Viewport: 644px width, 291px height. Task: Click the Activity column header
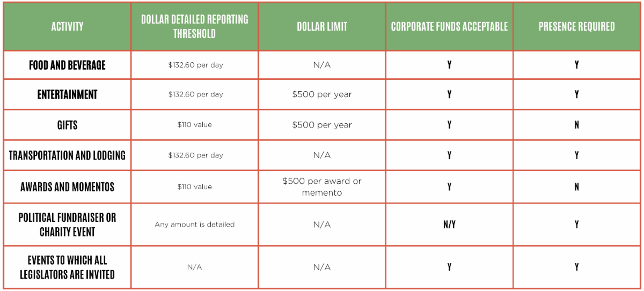(67, 27)
